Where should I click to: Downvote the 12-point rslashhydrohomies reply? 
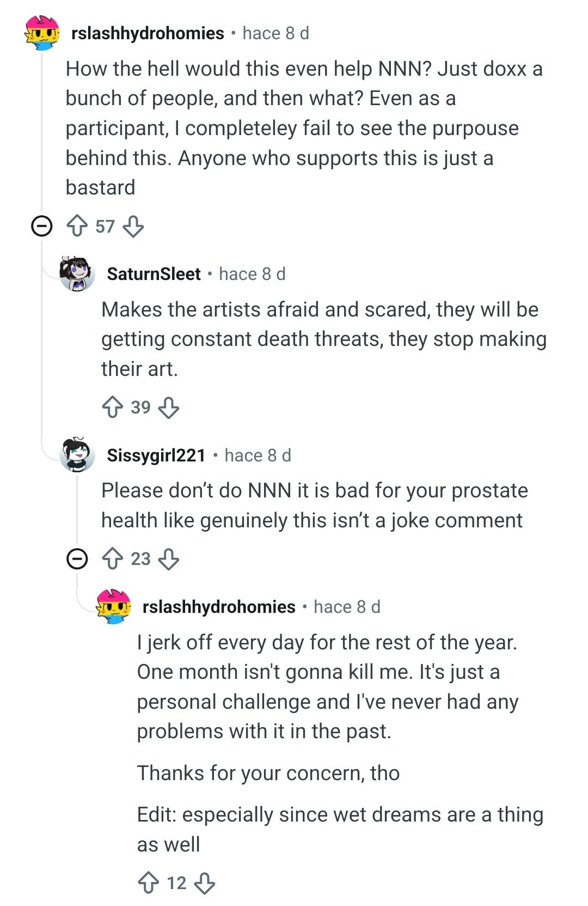click(x=205, y=883)
